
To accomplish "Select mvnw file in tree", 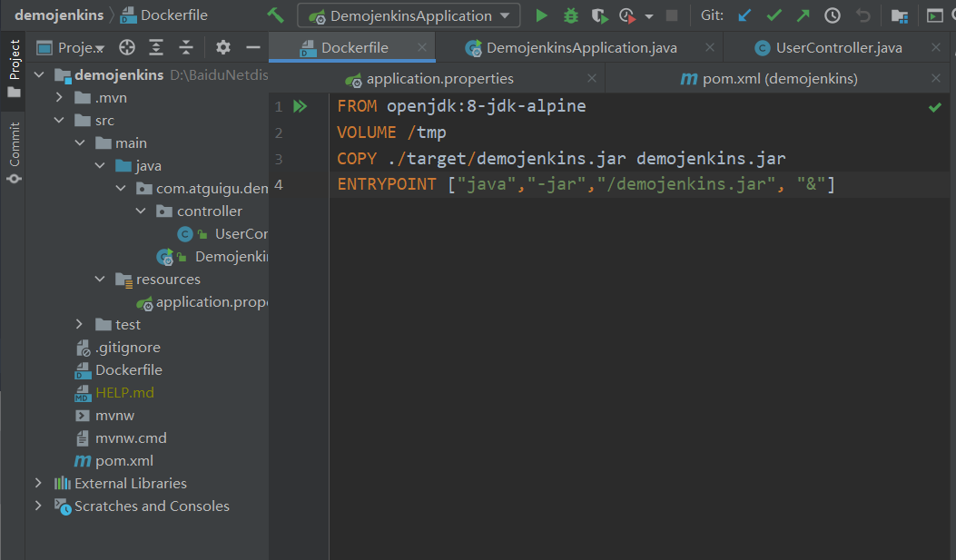I will point(104,415).
